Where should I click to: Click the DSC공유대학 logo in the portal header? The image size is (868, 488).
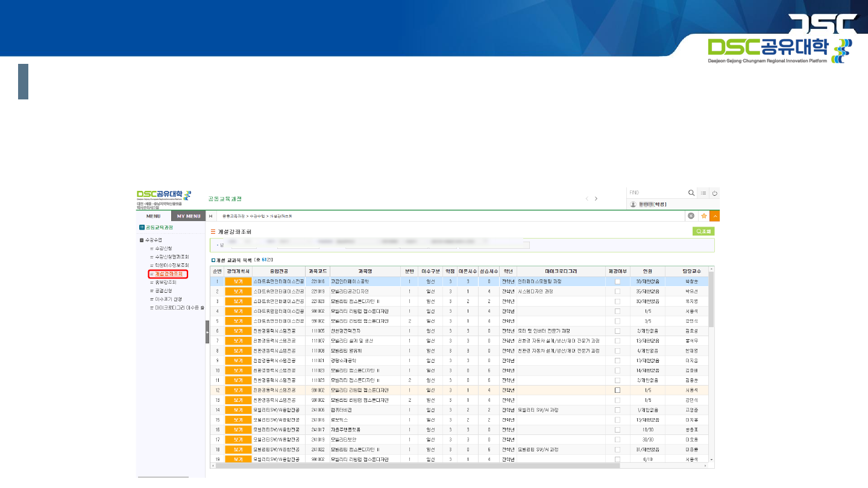pyautogui.click(x=163, y=195)
